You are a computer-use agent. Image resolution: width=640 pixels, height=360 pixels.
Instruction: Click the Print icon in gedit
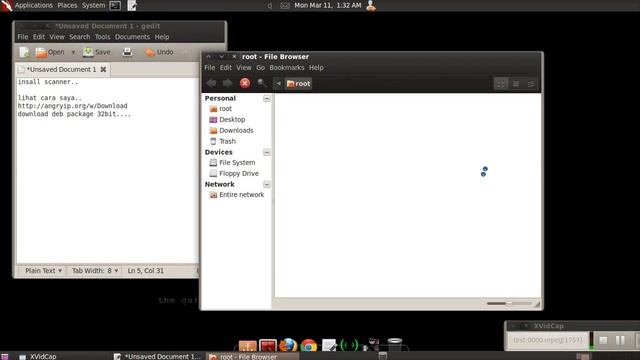(x=127, y=52)
